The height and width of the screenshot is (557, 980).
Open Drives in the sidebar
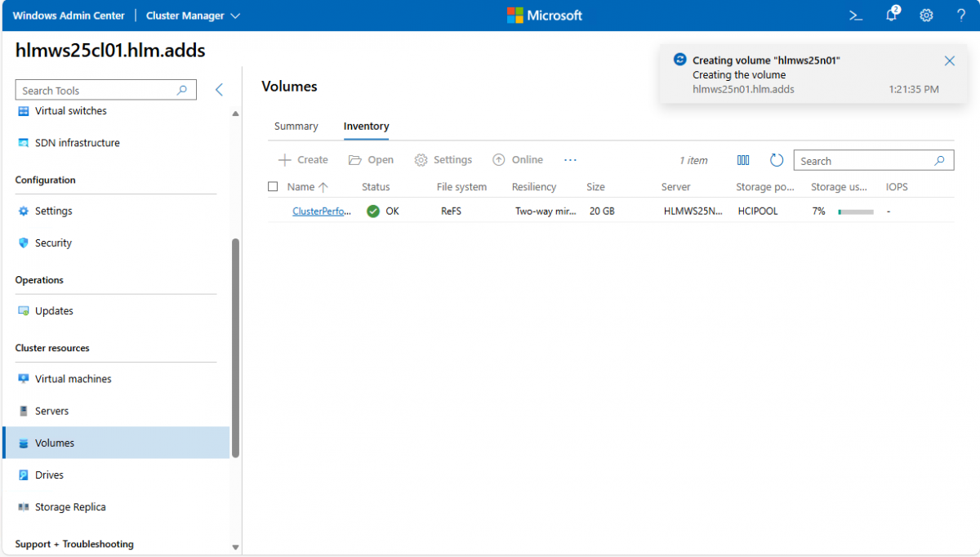click(x=49, y=475)
